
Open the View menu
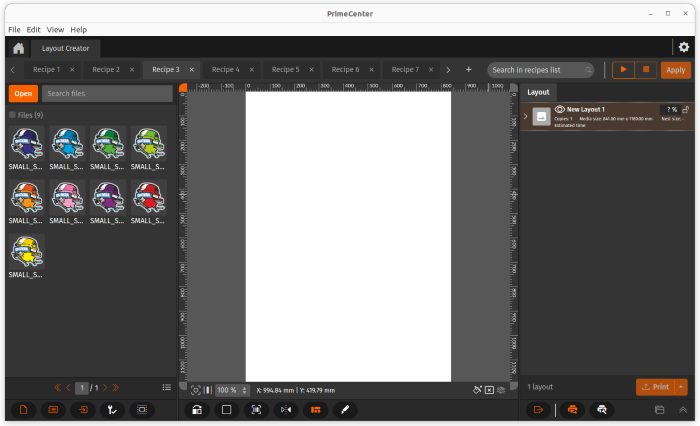tap(55, 29)
